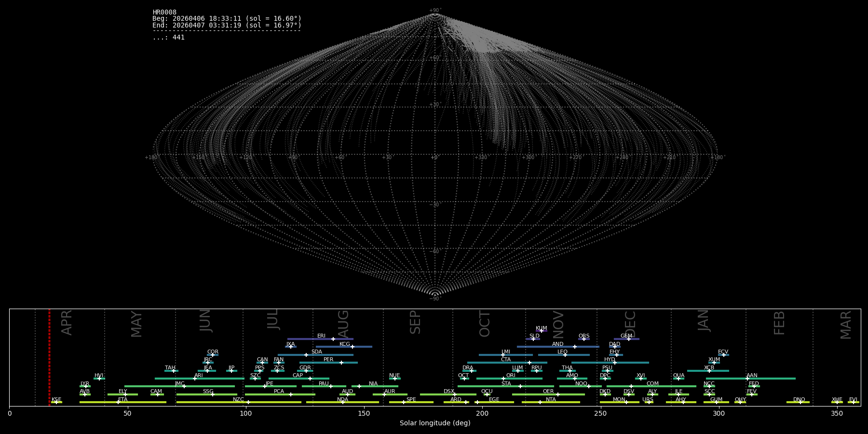Click the PER shower label

click(x=328, y=360)
